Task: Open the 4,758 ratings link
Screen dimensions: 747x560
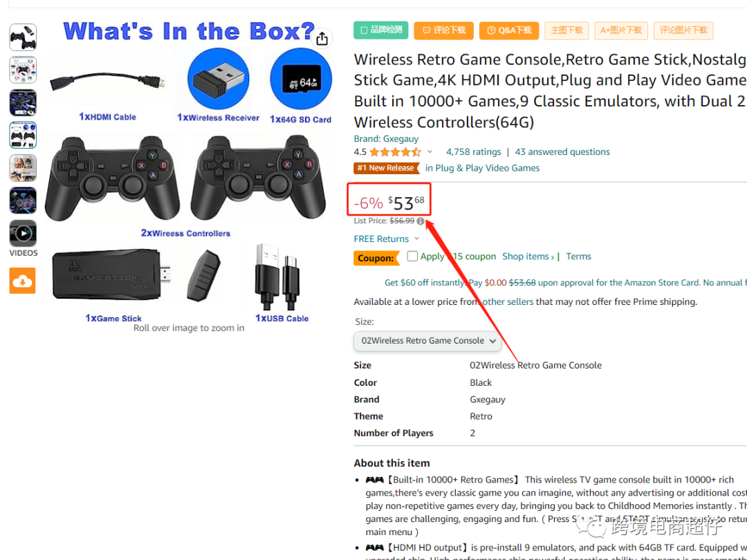Action: pyautogui.click(x=474, y=152)
